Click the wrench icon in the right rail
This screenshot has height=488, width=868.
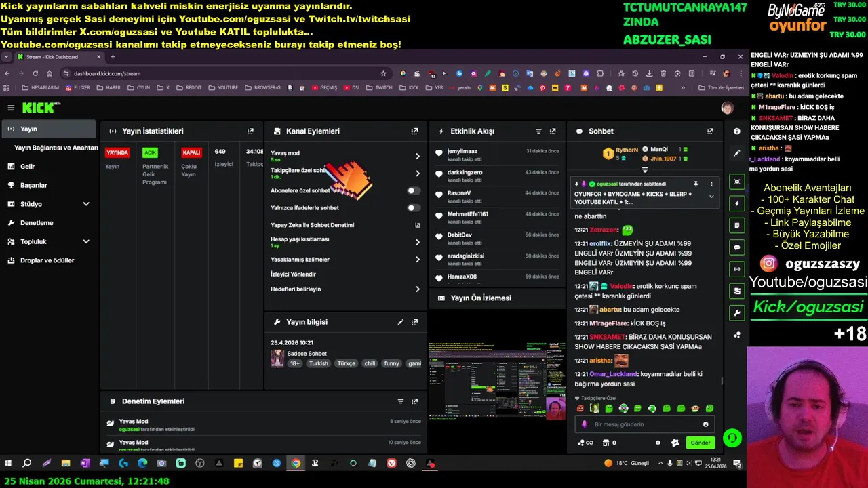737,312
